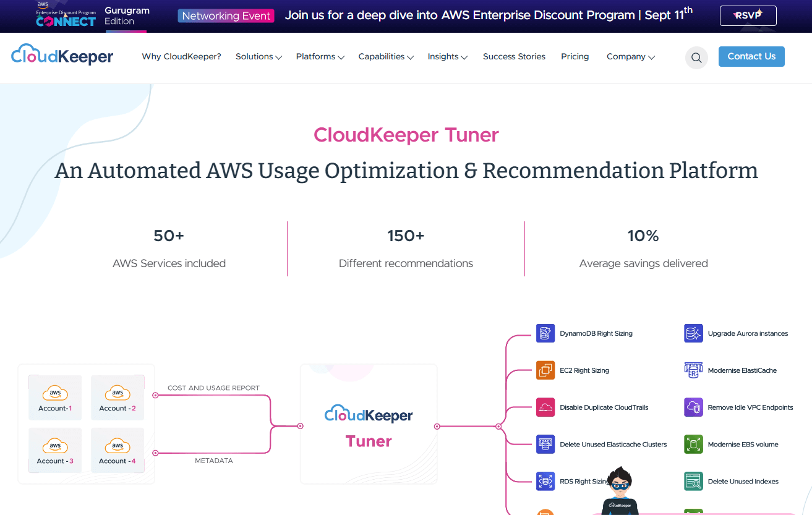Screen dimensions: 812x515
Task: Click the '50+' statistic
Action: (169, 236)
